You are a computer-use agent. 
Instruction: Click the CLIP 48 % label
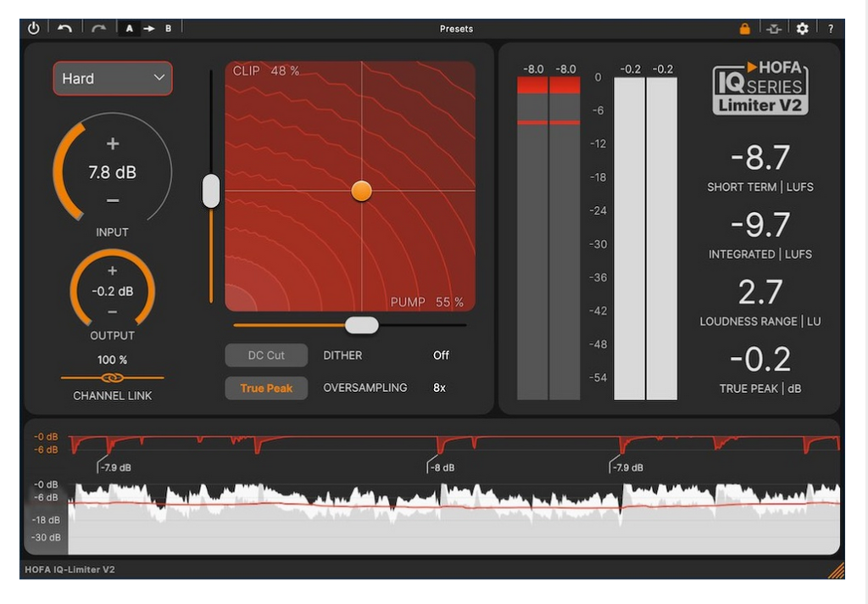pos(265,71)
